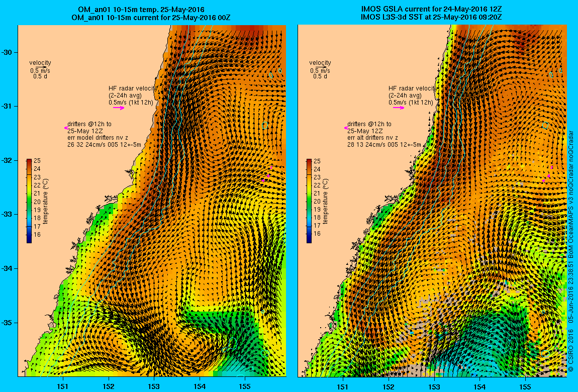This screenshot has height=392, width=578.
Task: Click the '151' longitude label under left map
Action: tap(63, 386)
